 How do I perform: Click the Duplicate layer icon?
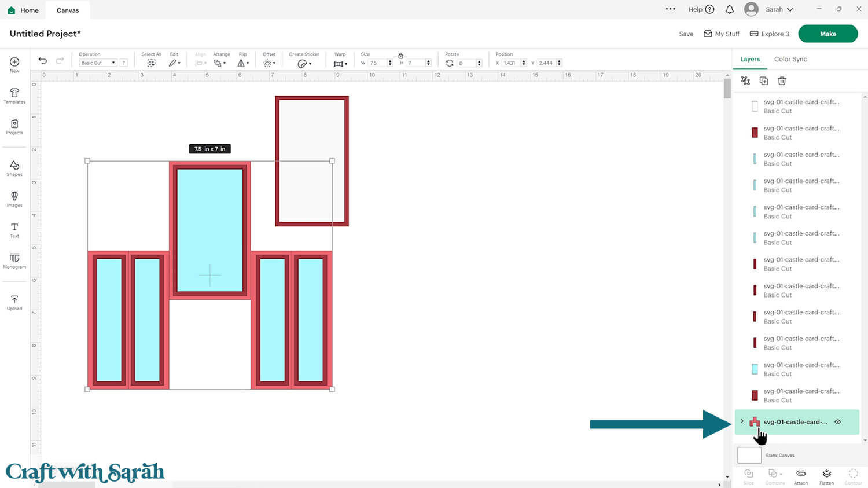click(x=764, y=81)
